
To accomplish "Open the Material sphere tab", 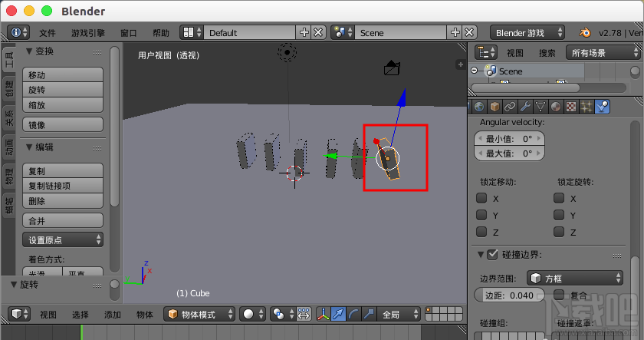I will (x=555, y=107).
